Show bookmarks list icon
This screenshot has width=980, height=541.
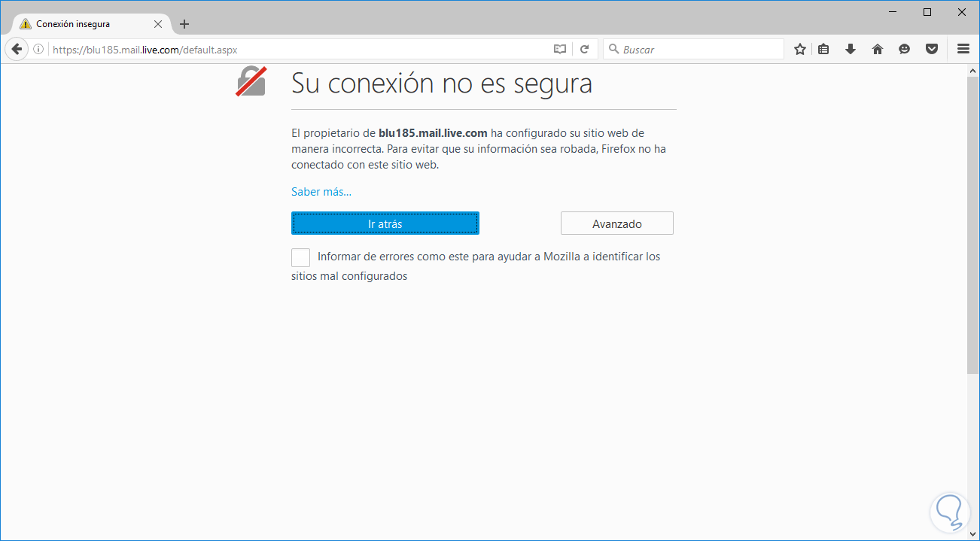click(823, 50)
